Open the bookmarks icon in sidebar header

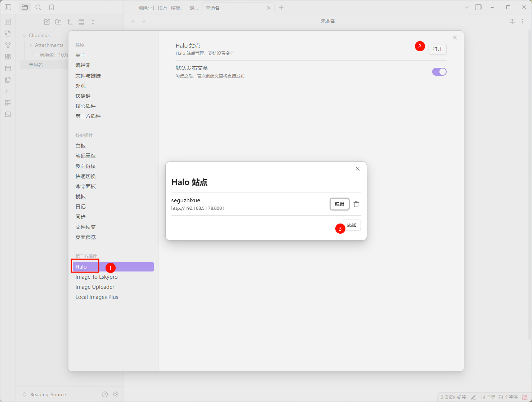tap(52, 7)
